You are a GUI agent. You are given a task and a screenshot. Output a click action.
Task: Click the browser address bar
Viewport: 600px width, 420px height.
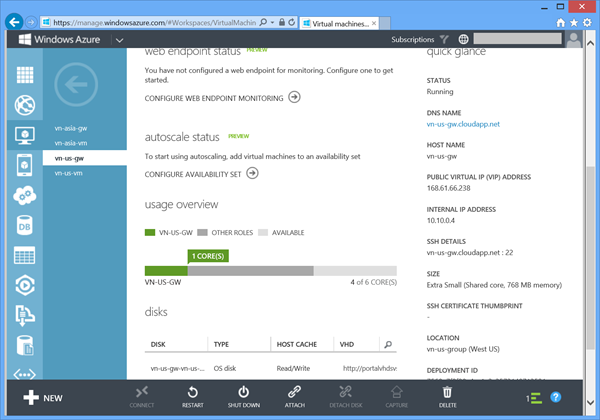tap(154, 23)
